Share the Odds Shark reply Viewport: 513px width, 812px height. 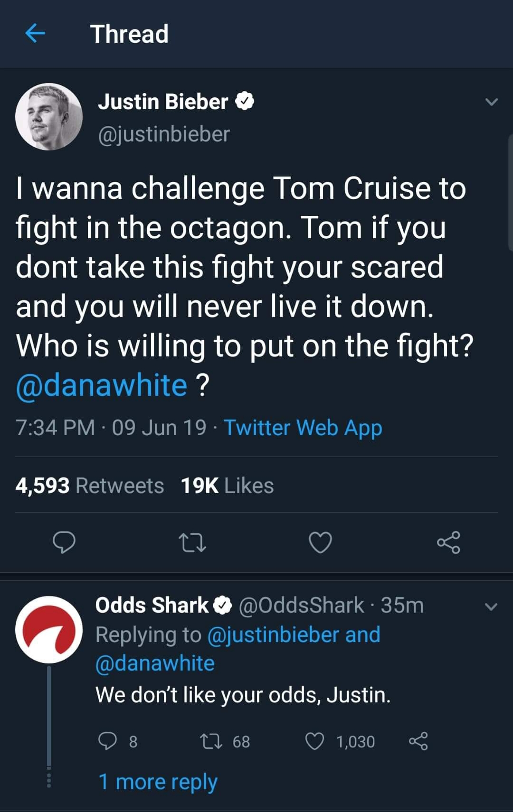coord(418,741)
